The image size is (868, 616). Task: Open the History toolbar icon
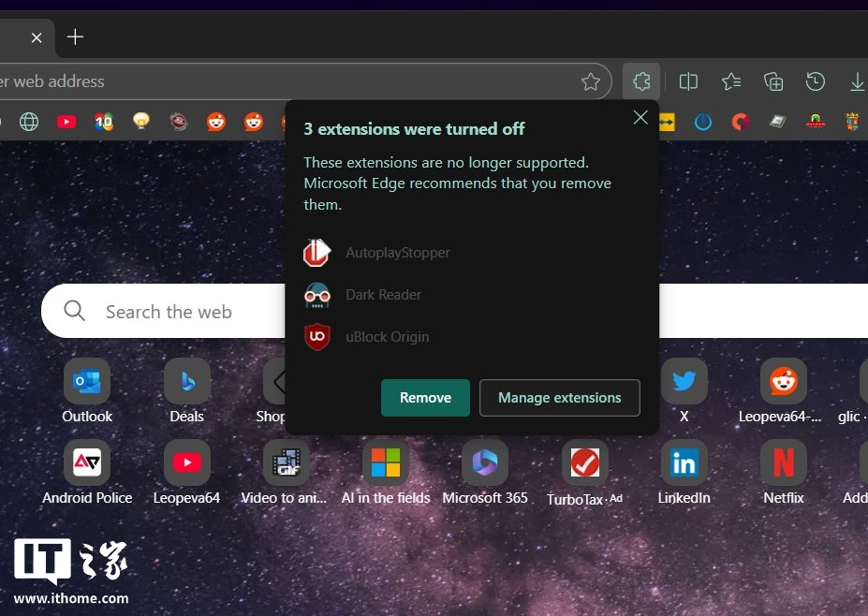click(x=815, y=81)
